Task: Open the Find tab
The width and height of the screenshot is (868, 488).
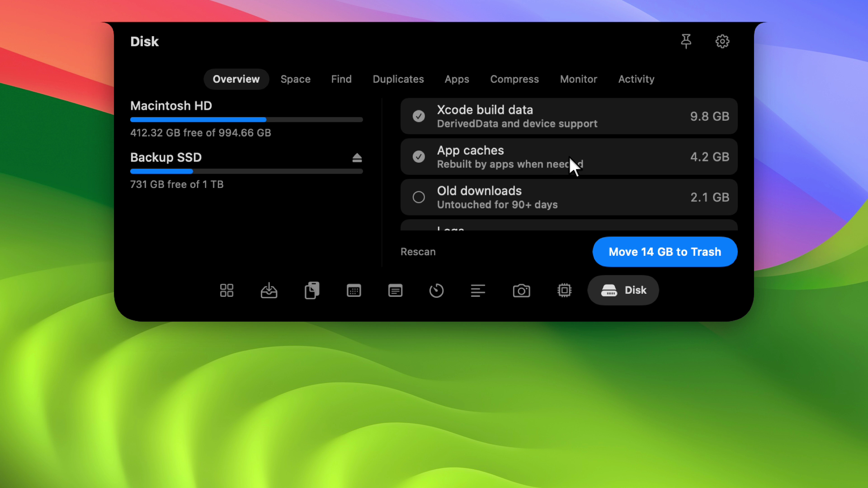Action: click(341, 79)
